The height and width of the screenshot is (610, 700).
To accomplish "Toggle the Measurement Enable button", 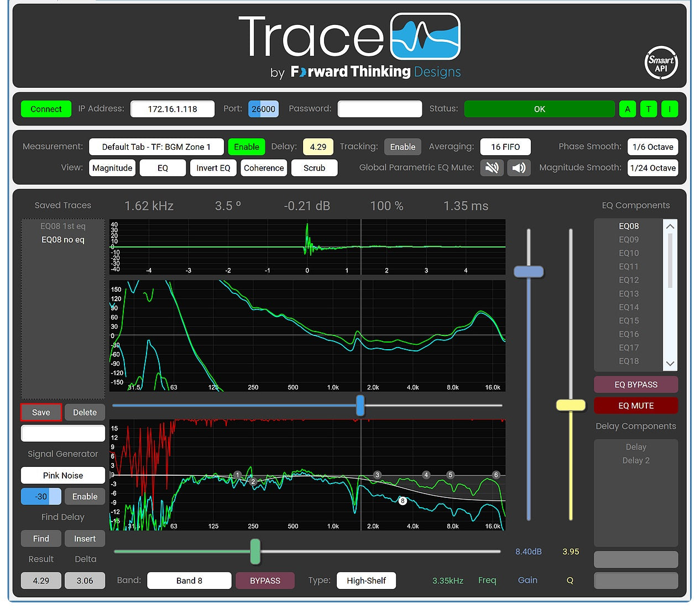I will pos(247,146).
